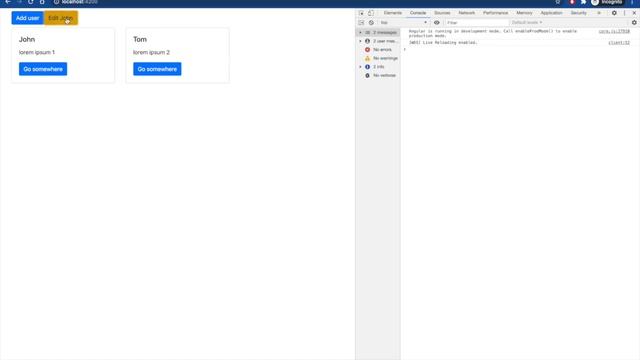Open the red extension icon in toolbar

pyautogui.click(x=572, y=2)
